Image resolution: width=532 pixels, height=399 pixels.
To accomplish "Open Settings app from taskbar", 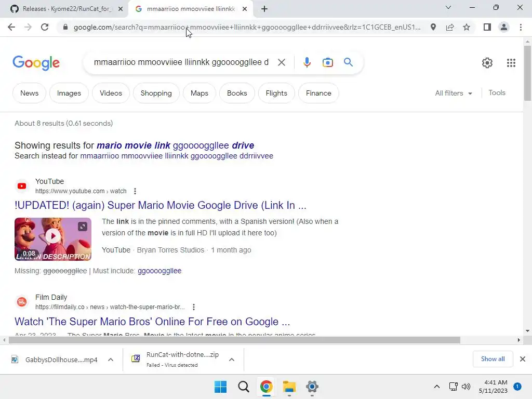I will click(x=312, y=387).
